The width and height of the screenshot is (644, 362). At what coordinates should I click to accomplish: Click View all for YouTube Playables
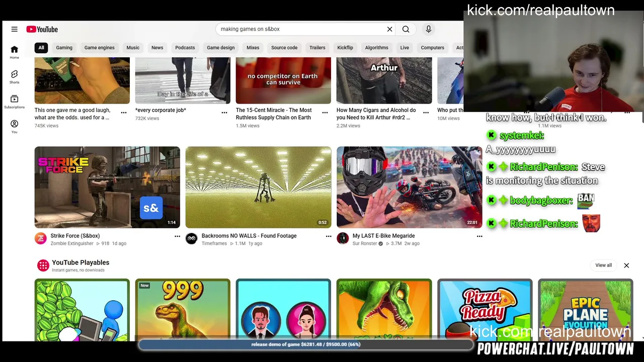(x=604, y=265)
